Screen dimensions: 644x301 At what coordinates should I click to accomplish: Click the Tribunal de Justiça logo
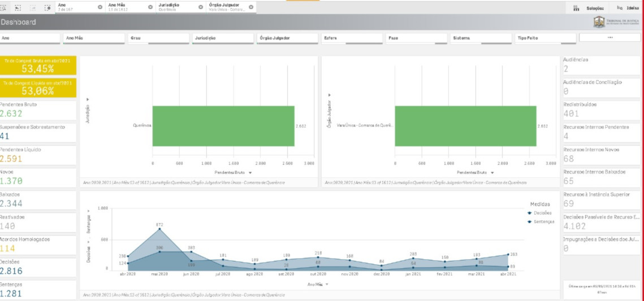pyautogui.click(x=617, y=21)
